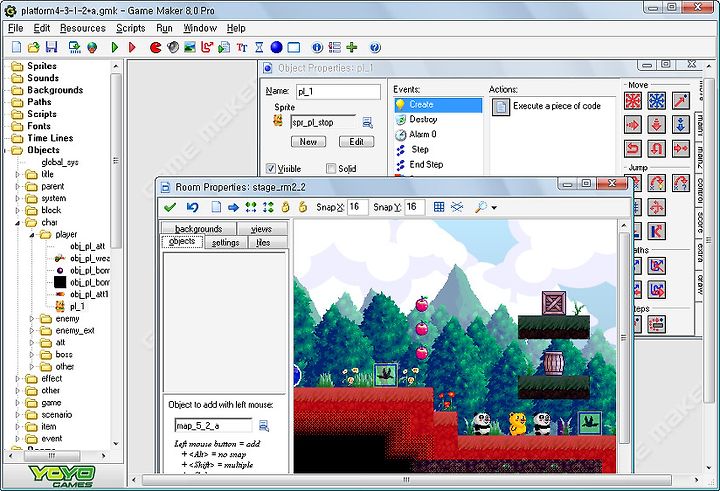Switch to room settings tab
The width and height of the screenshot is (720, 491).
point(225,242)
